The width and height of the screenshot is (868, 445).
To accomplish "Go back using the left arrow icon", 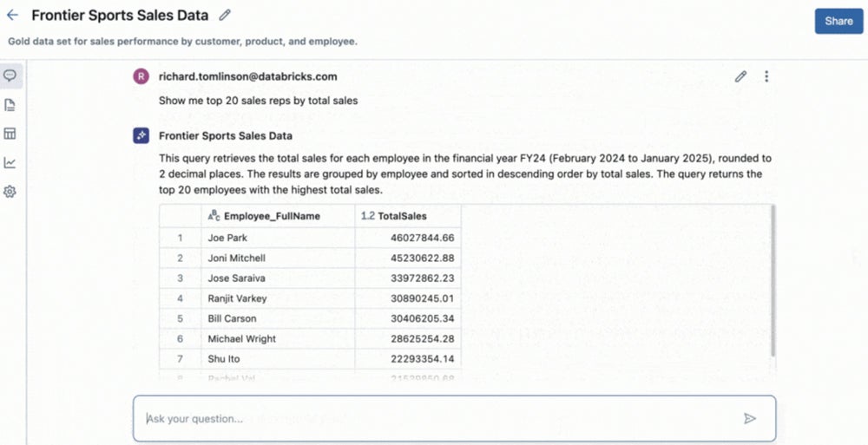I will tap(12, 16).
